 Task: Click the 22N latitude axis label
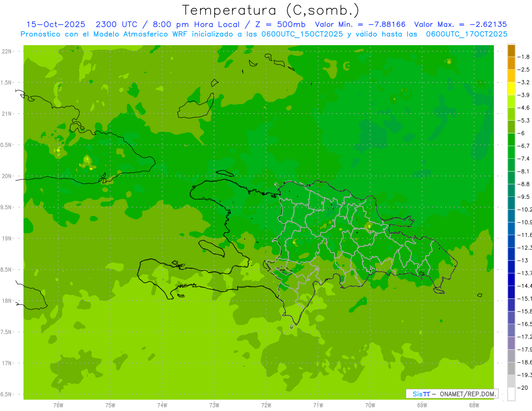pos(7,51)
